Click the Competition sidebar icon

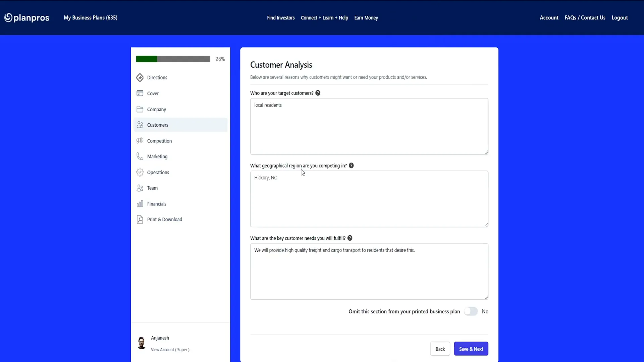click(x=139, y=140)
